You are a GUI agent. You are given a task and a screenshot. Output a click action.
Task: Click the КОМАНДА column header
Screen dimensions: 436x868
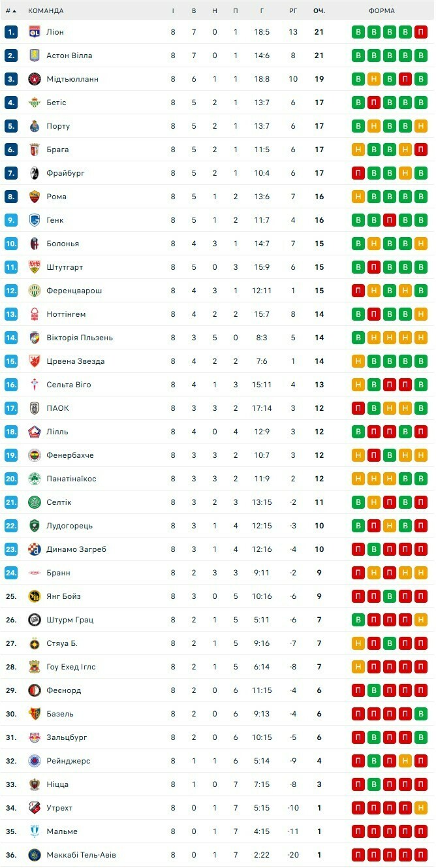(46, 10)
